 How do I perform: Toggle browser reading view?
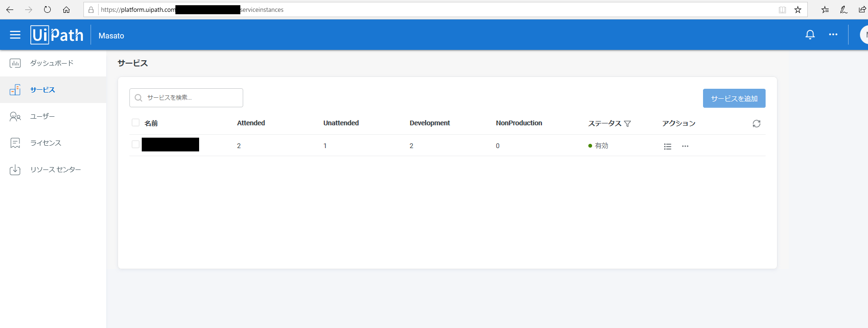click(x=782, y=9)
